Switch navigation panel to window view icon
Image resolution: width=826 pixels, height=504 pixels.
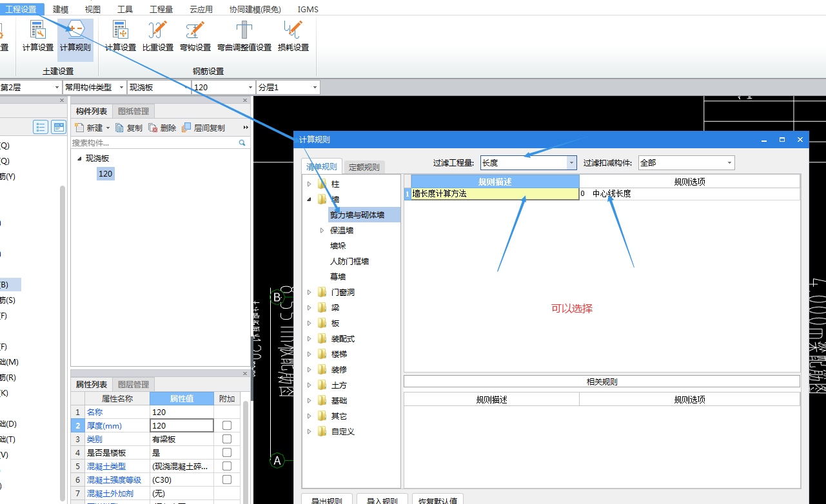click(59, 127)
